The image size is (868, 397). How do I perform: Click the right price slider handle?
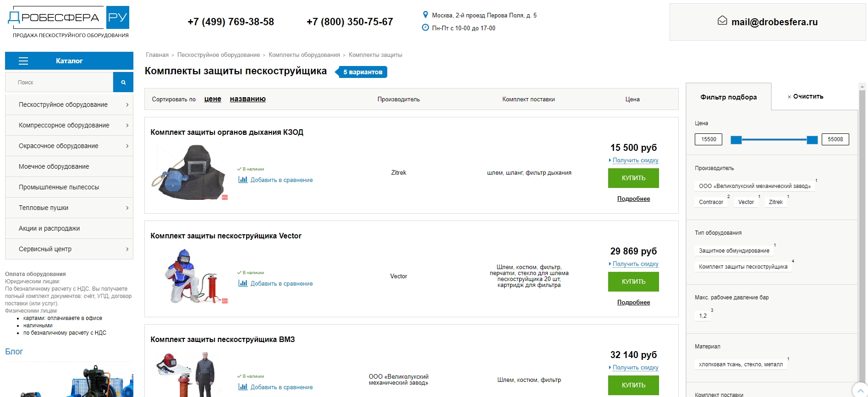812,140
